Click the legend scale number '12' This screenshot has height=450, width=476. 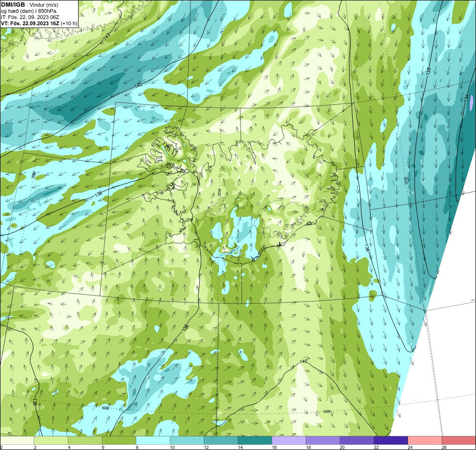point(206,447)
